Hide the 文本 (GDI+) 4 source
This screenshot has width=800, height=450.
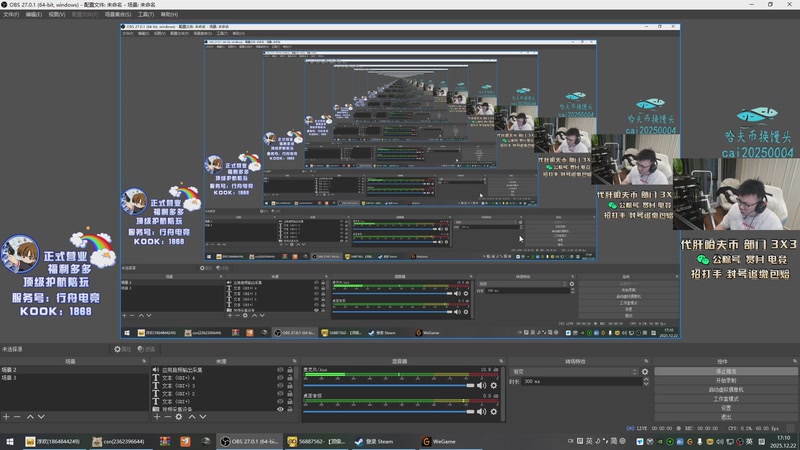pyautogui.click(x=281, y=378)
